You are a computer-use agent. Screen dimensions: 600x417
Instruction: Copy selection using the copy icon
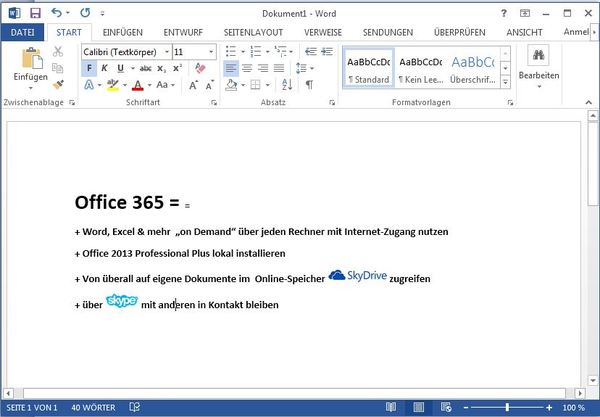[57, 68]
